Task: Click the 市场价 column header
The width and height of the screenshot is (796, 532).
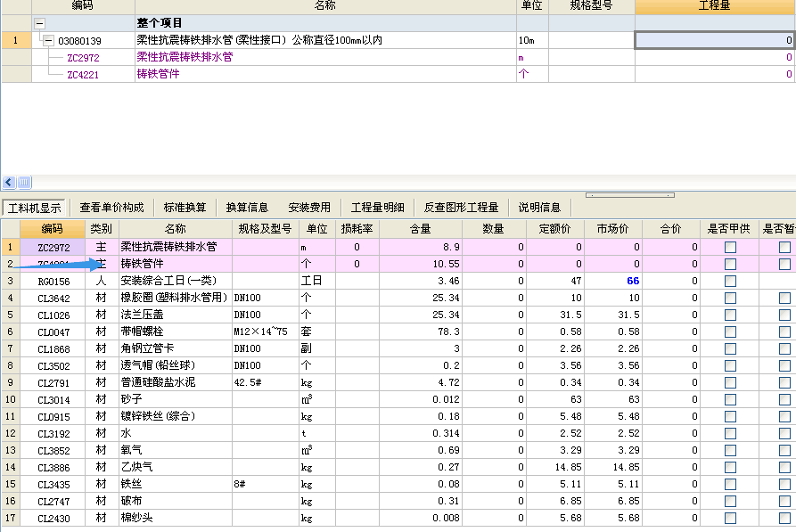Action: tap(612, 229)
